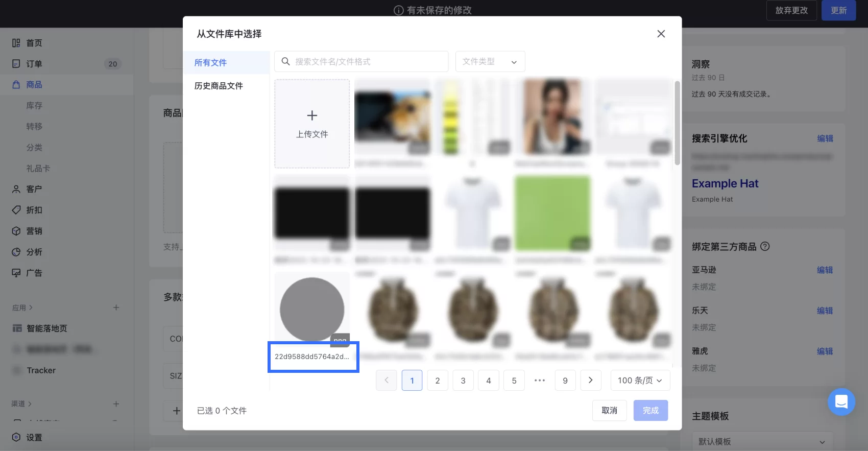Go to next page arrow

tap(591, 380)
